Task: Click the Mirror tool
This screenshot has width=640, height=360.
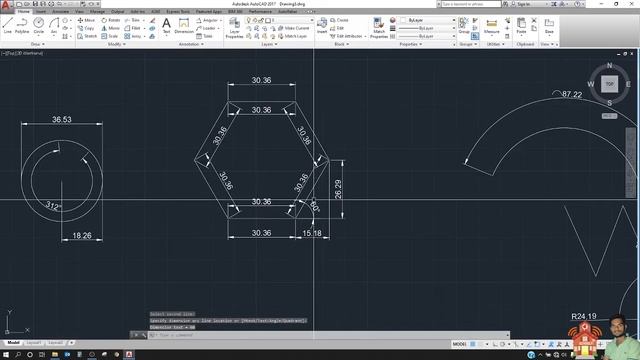Action: 111,28
